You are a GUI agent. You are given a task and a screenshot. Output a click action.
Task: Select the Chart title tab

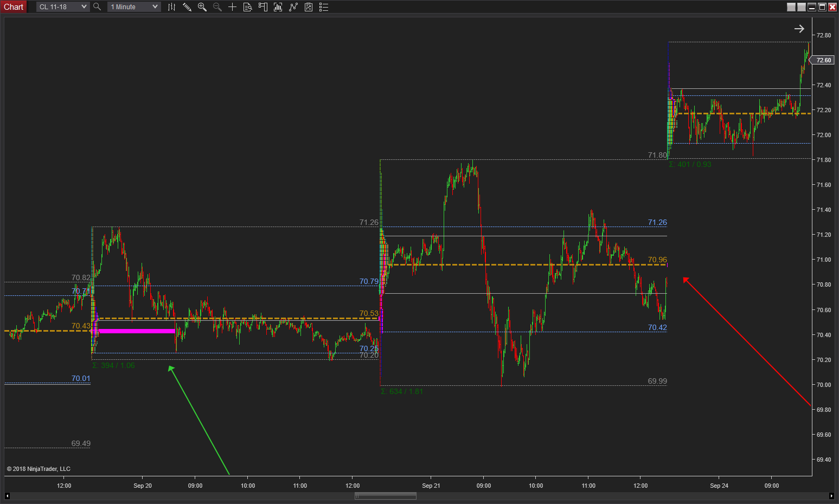14,7
